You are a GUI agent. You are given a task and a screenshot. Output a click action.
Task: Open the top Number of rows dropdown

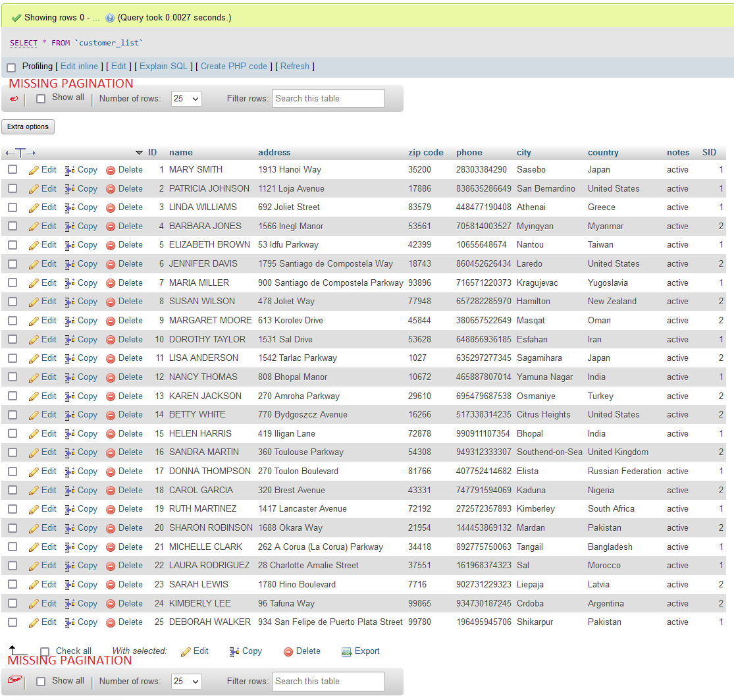click(186, 98)
